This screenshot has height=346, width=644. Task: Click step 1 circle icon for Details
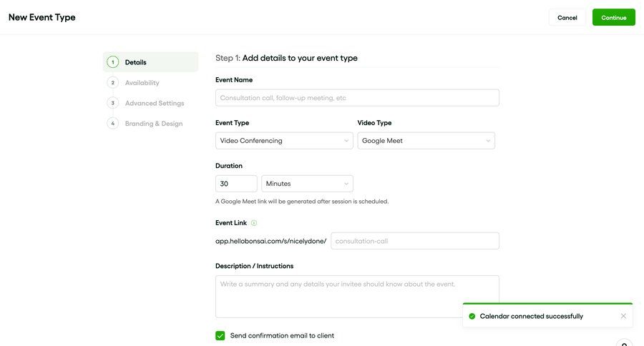(112, 62)
